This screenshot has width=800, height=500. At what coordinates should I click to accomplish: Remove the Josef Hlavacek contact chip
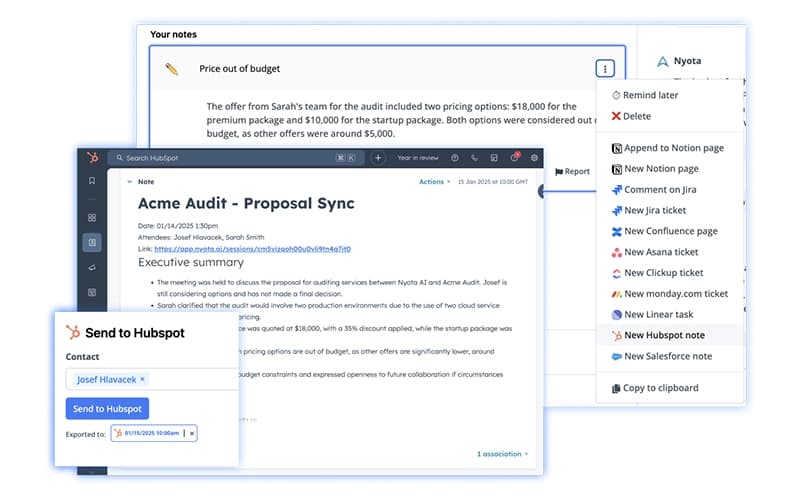click(143, 379)
